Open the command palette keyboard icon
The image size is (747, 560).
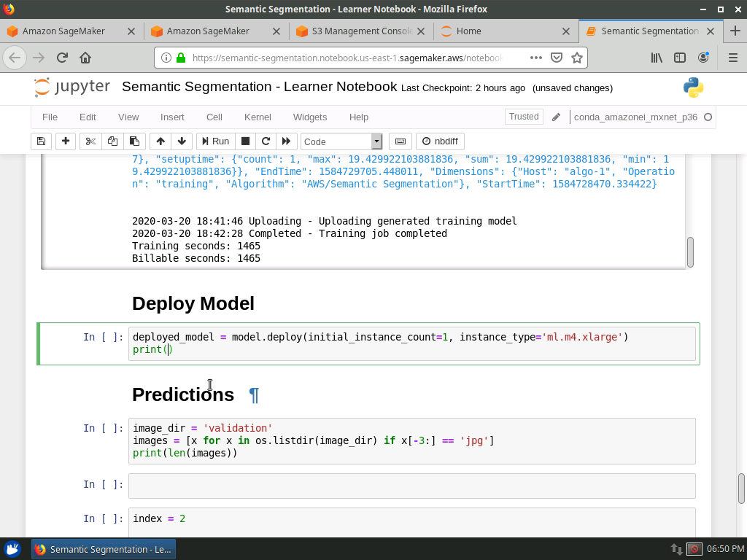tap(400, 141)
